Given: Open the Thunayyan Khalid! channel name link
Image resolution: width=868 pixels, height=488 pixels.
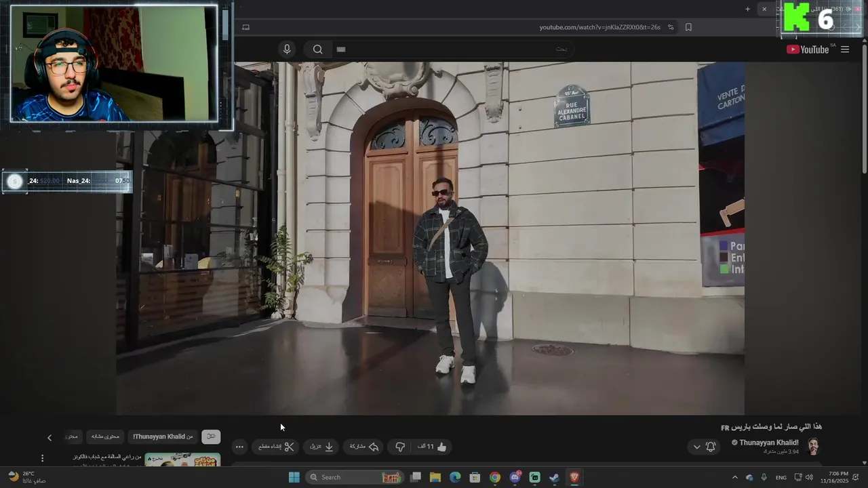Looking at the screenshot, I should click(x=769, y=443).
